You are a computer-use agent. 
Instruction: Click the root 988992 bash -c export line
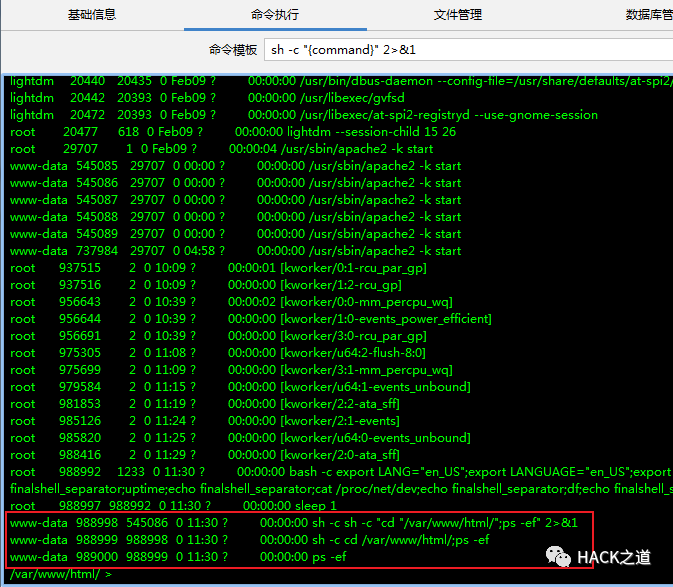pos(341,472)
